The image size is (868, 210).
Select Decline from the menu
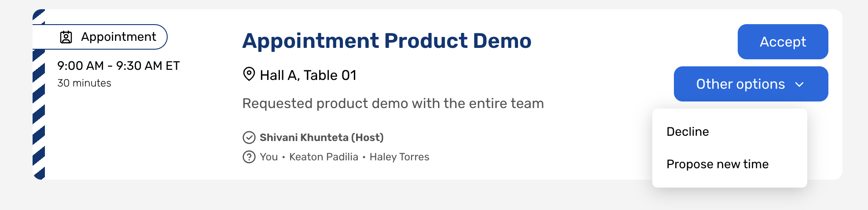tap(688, 132)
